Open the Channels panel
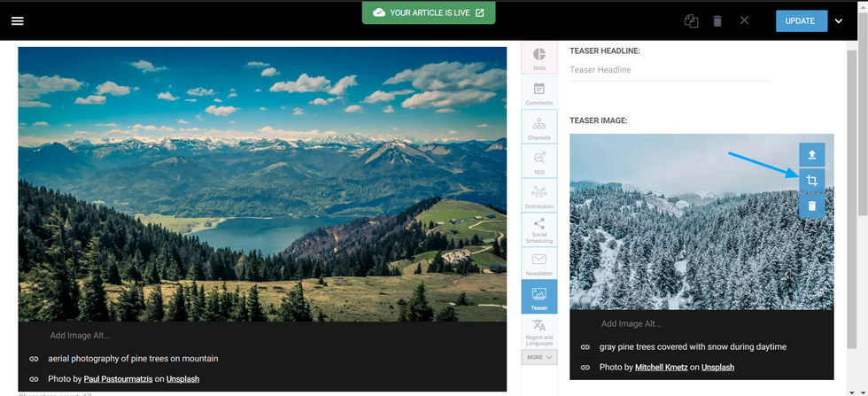The width and height of the screenshot is (868, 396). tap(539, 127)
